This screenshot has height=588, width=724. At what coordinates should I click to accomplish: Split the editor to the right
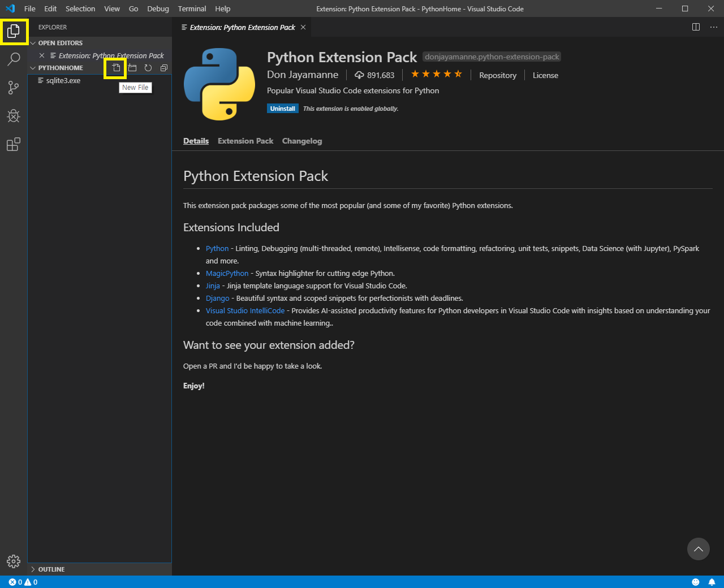point(696,27)
